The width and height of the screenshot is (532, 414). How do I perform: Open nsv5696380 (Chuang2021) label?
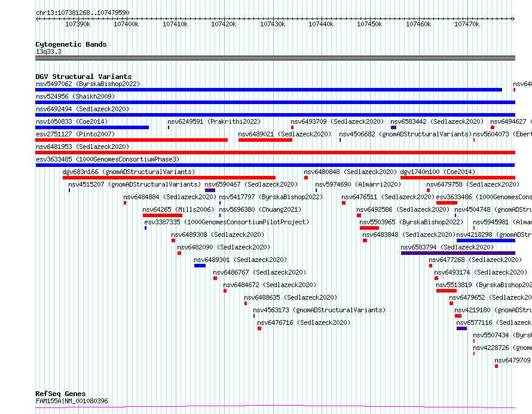[x=260, y=209]
